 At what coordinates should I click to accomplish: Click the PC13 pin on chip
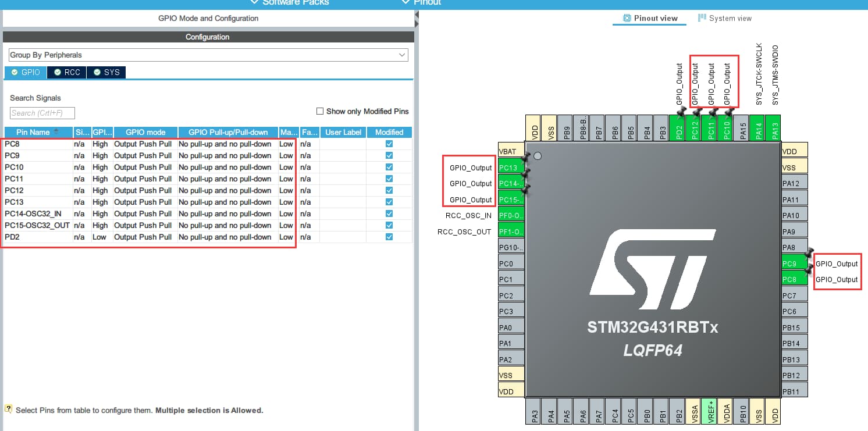[511, 168]
